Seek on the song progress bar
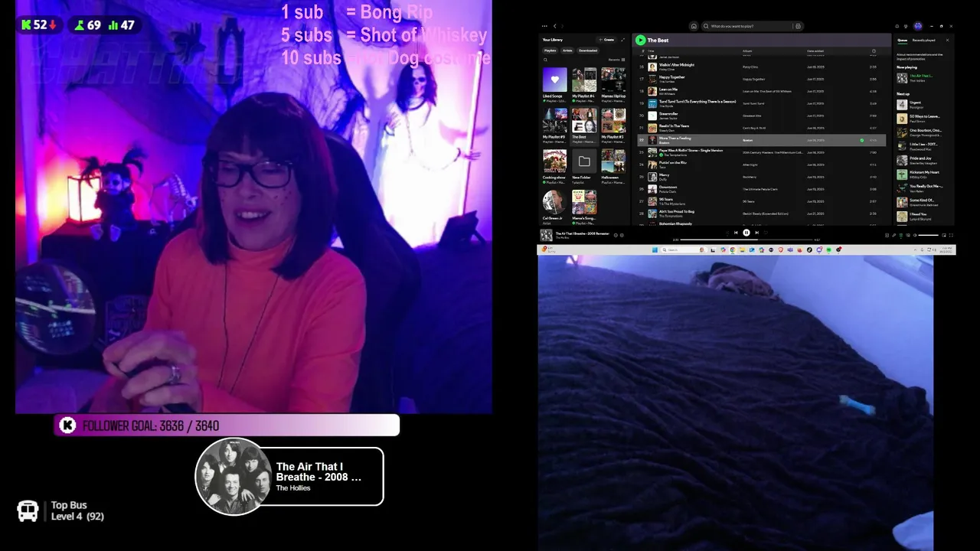Screen dimensions: 980x551 [746, 240]
